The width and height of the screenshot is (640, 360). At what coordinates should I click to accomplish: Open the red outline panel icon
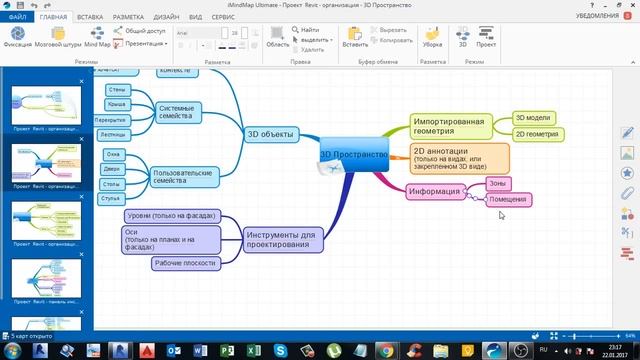point(627,253)
